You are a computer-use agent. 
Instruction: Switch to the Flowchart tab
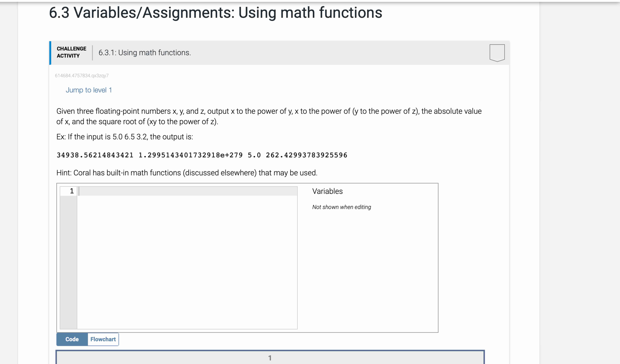tap(103, 339)
